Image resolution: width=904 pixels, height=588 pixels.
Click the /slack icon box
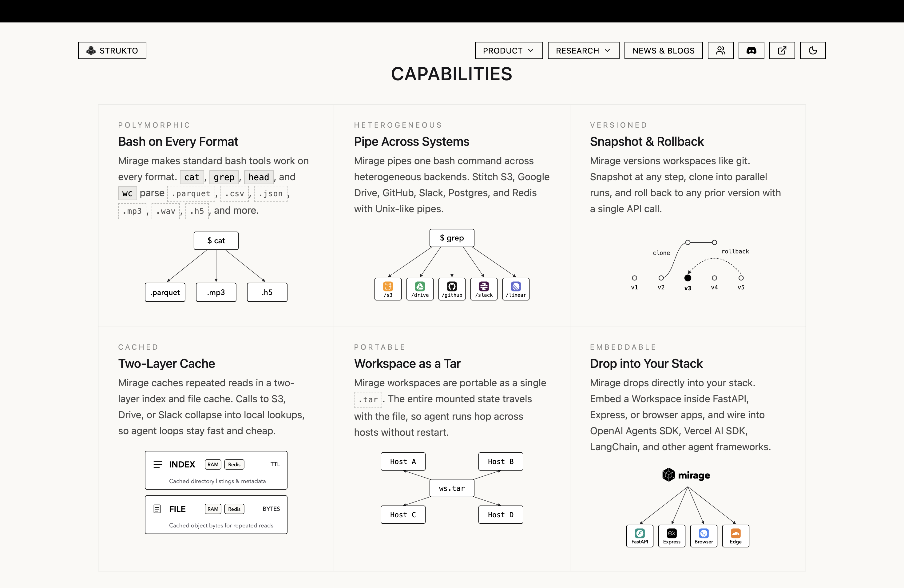484,289
